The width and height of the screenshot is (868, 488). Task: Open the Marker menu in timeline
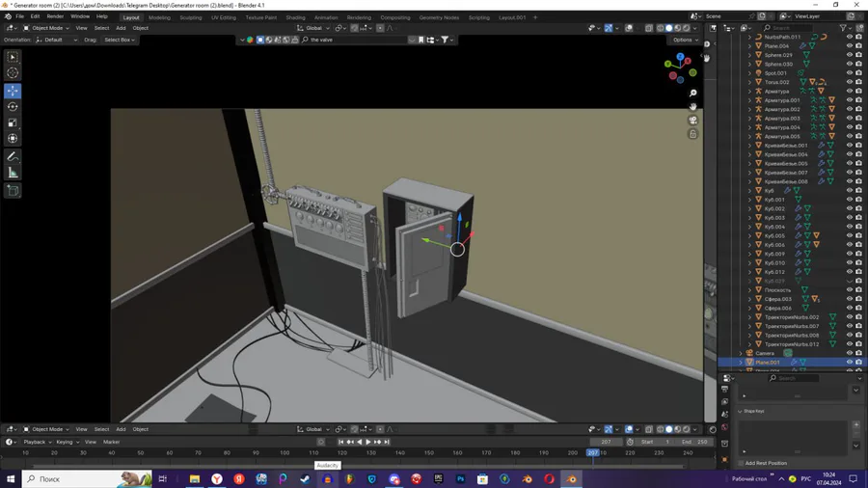(111, 442)
